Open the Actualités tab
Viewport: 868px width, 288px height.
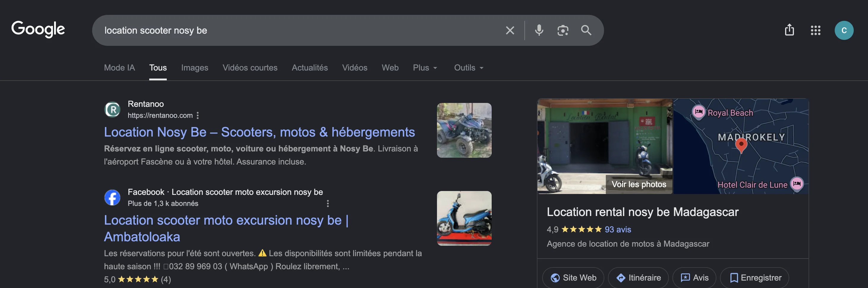(x=309, y=68)
